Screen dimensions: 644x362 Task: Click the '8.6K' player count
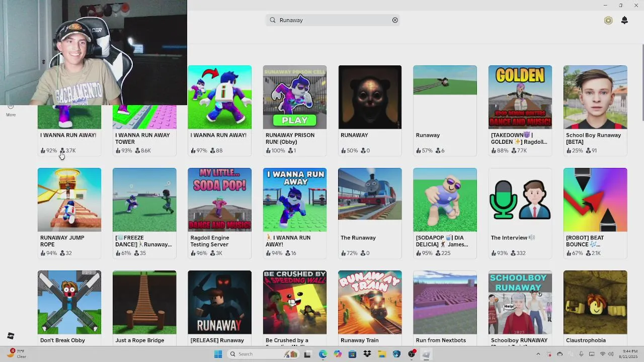tap(143, 150)
